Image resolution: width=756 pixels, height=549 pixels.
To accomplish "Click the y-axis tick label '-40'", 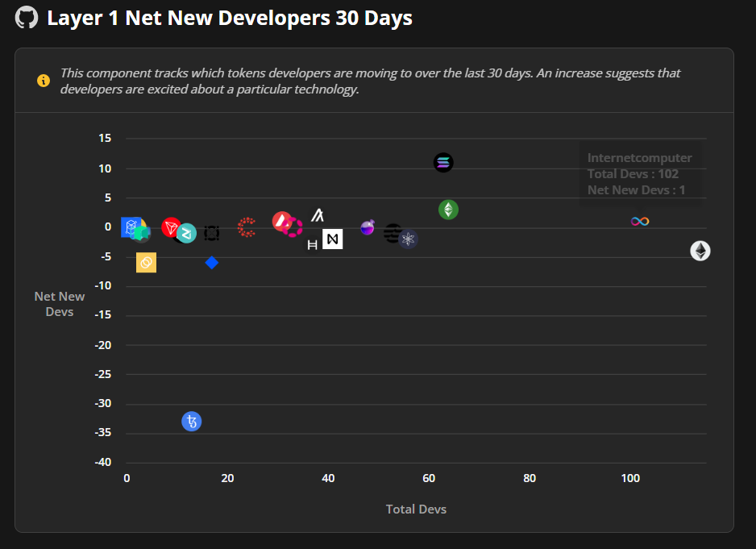I will click(x=102, y=462).
